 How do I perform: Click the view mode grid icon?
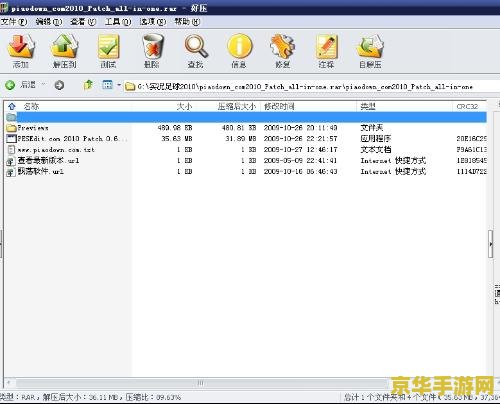pyautogui.click(x=107, y=85)
